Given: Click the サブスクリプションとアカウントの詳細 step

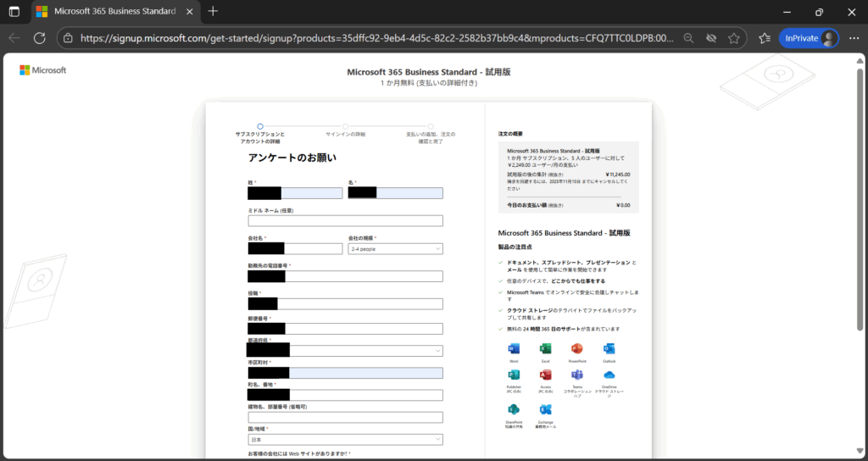Looking at the screenshot, I should pyautogui.click(x=260, y=134).
